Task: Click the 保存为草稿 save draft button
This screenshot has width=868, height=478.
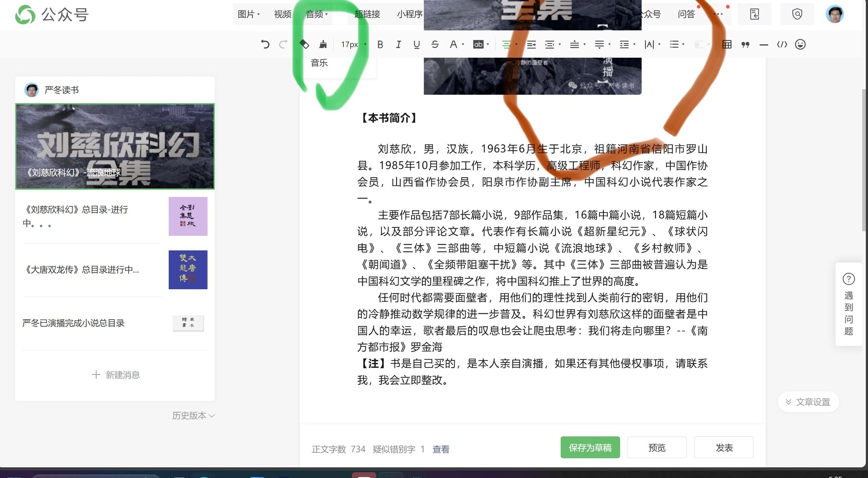Action: 590,447
